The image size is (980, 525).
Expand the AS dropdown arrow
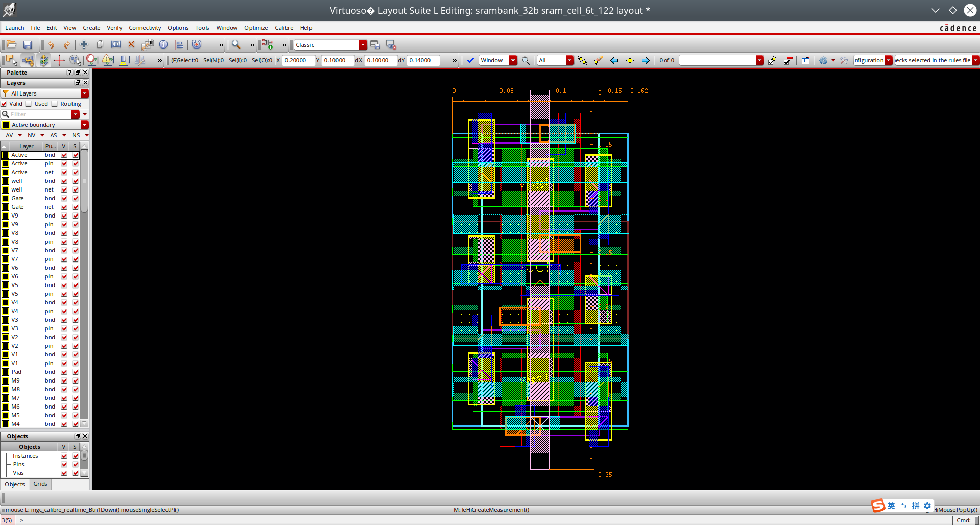pos(64,135)
